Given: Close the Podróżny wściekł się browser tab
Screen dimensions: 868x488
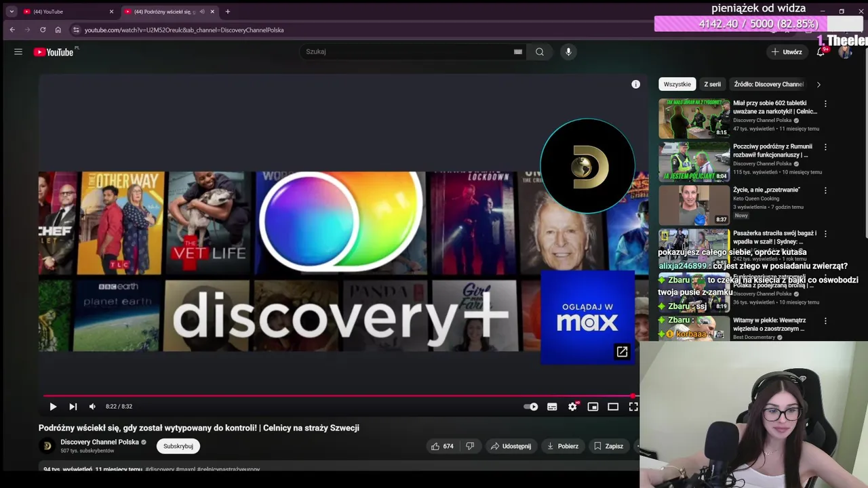Looking at the screenshot, I should pyautogui.click(x=212, y=12).
